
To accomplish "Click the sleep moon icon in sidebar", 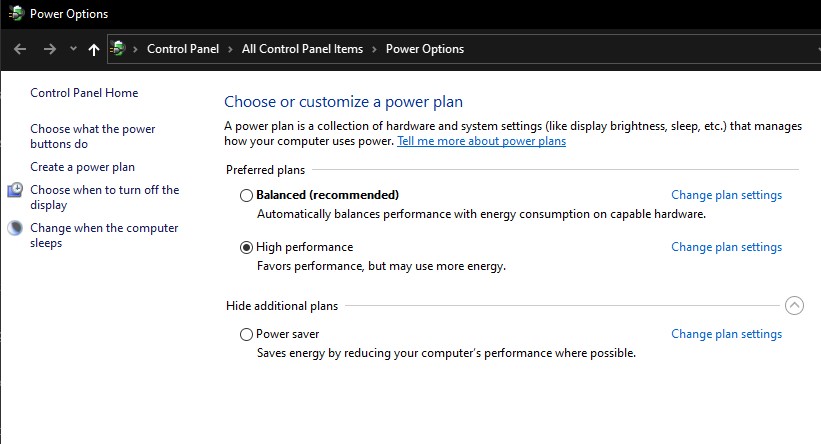I will (15, 228).
